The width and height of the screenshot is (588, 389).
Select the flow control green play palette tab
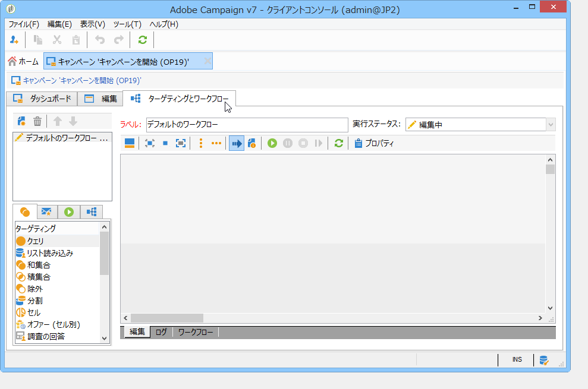coord(68,212)
